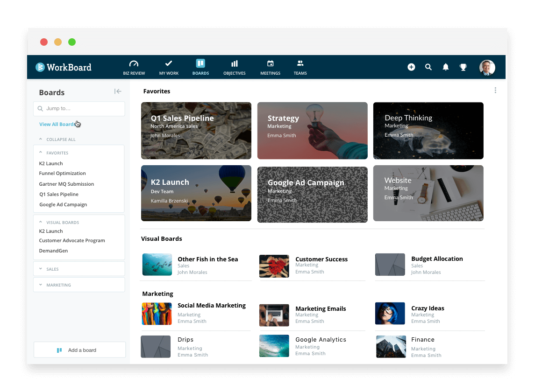
Task: Click the View All Boards link
Action: tap(57, 124)
